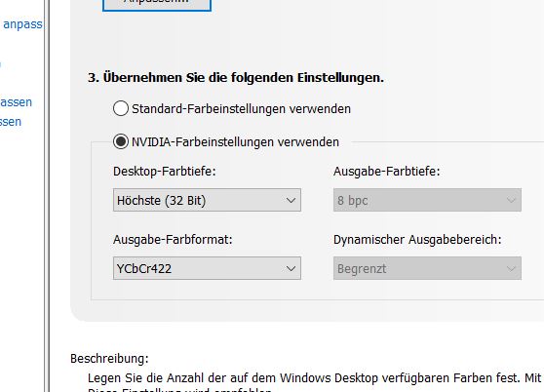544x392 pixels.
Task: Click the Desktop-Farbtiefe label
Action: pos(165,172)
